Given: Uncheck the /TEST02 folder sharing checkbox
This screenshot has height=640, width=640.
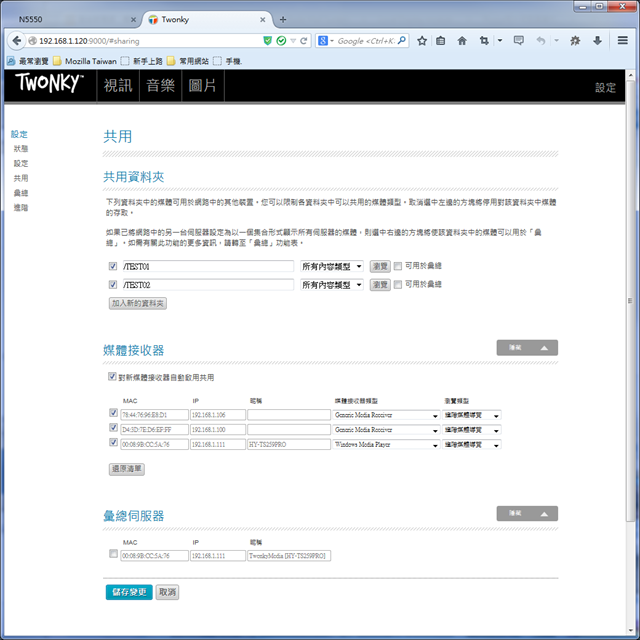Looking at the screenshot, I should [113, 284].
